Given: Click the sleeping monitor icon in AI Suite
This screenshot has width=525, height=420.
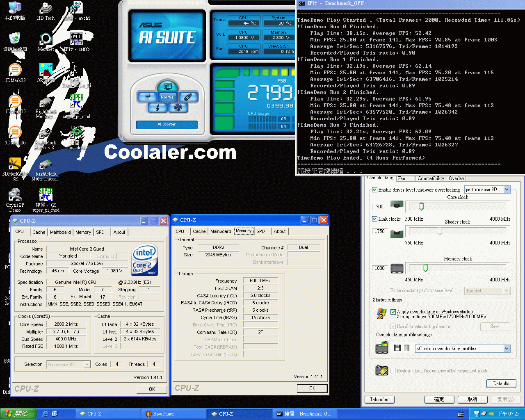Looking at the screenshot, I should tap(167, 86).
